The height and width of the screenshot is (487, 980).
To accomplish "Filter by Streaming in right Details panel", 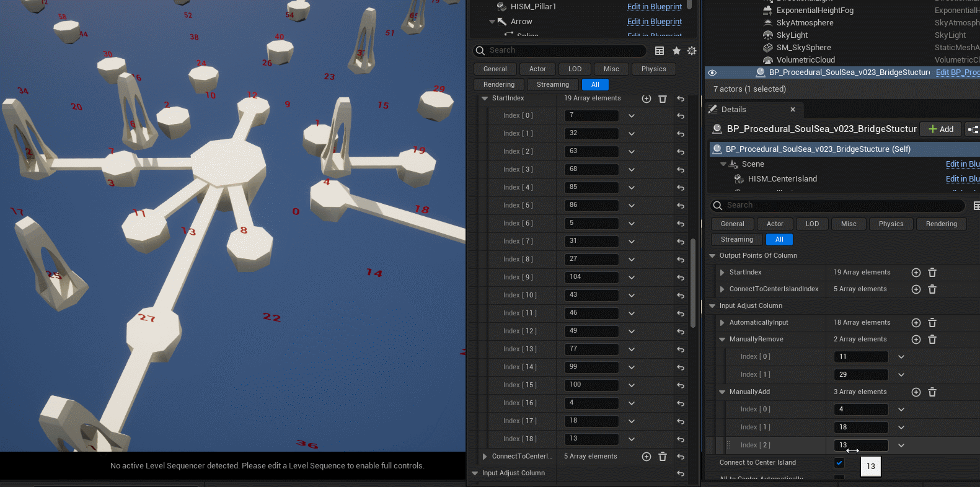I will coord(737,240).
